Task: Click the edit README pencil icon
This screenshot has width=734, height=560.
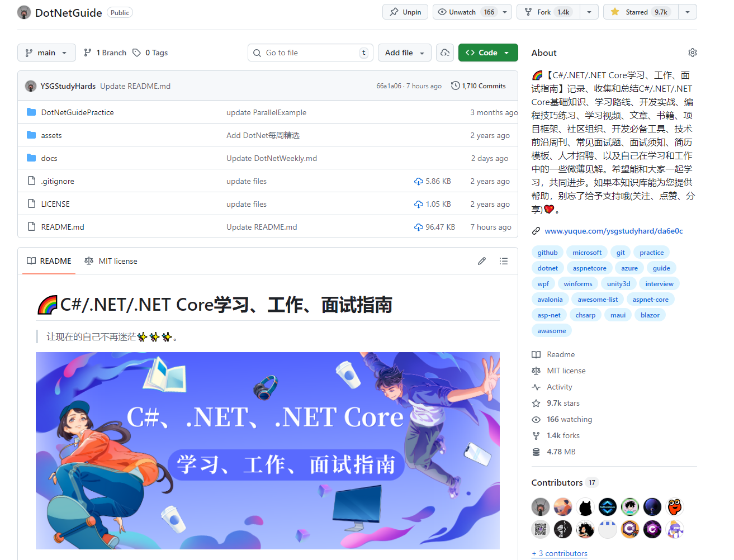Action: click(482, 261)
